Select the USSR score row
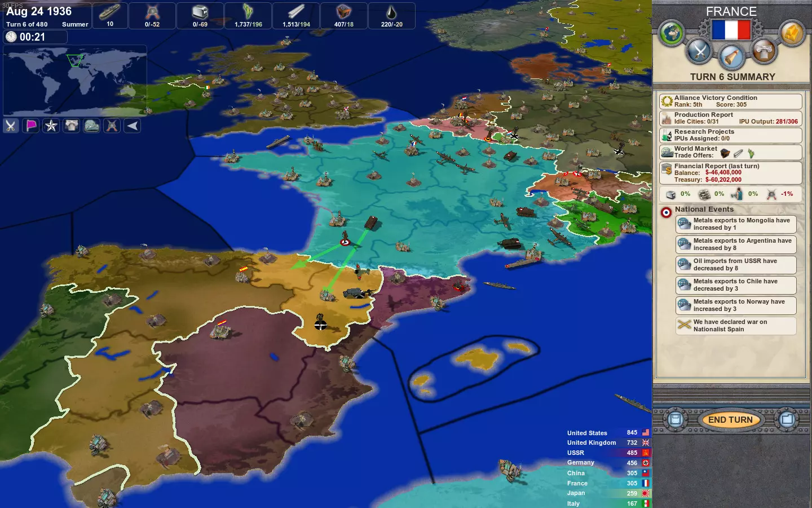The image size is (812, 508). [608, 453]
